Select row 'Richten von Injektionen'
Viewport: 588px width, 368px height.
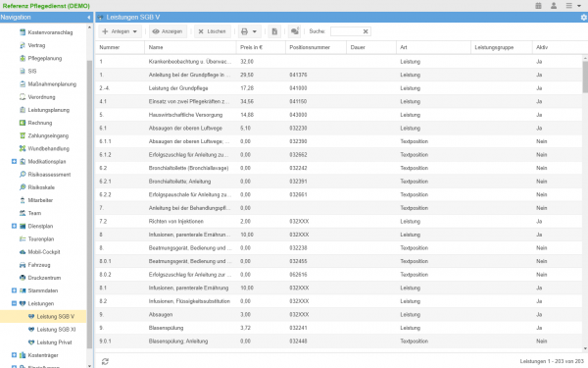[339, 222]
